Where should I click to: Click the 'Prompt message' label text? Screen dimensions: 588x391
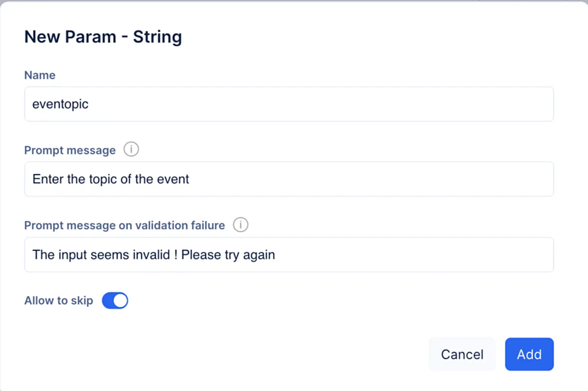tap(70, 150)
